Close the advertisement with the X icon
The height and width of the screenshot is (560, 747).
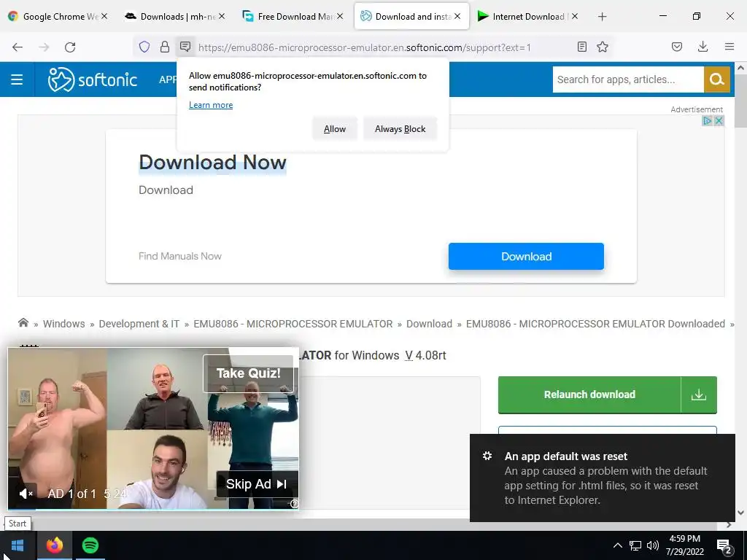(x=719, y=121)
